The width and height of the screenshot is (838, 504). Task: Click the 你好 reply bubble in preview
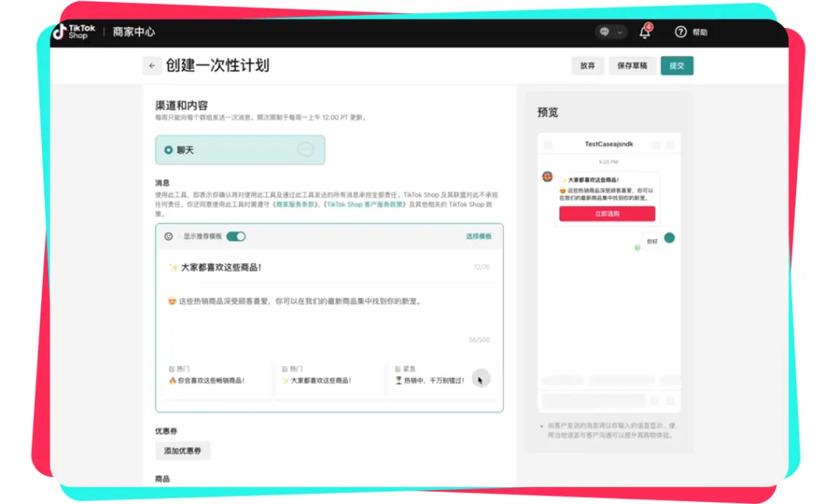652,241
